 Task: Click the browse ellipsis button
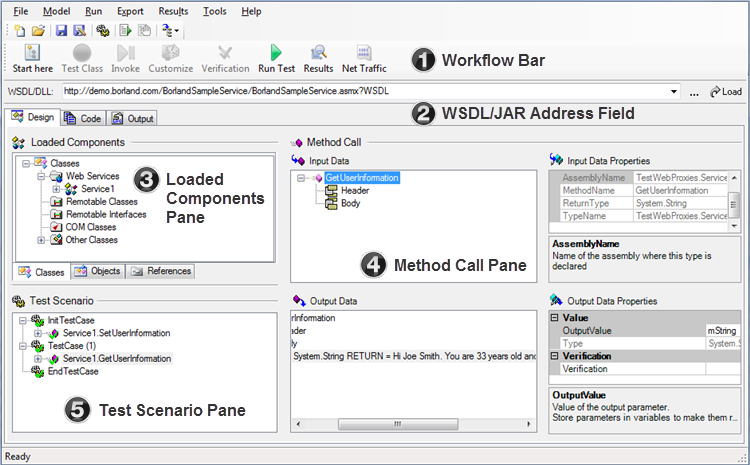point(695,92)
